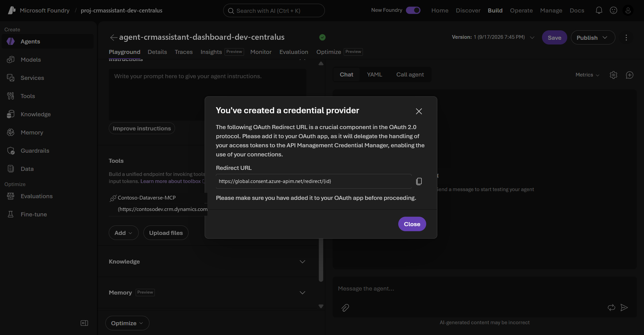Select the YAML tab
This screenshot has width=644, height=335.
[375, 74]
